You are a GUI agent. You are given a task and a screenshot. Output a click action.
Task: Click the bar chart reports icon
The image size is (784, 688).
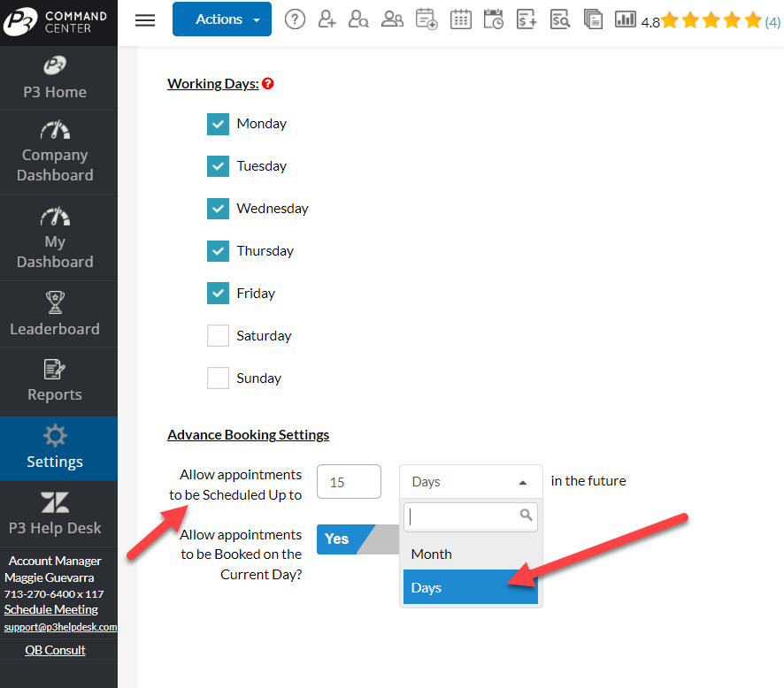pos(626,19)
